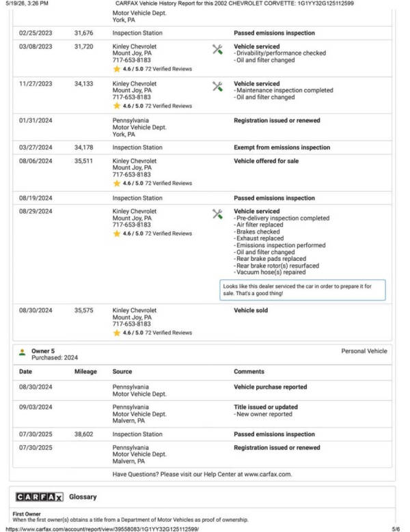Viewport: 410px width, 532px height.
Task: Click the Glossary heading
Action: [x=83, y=496]
